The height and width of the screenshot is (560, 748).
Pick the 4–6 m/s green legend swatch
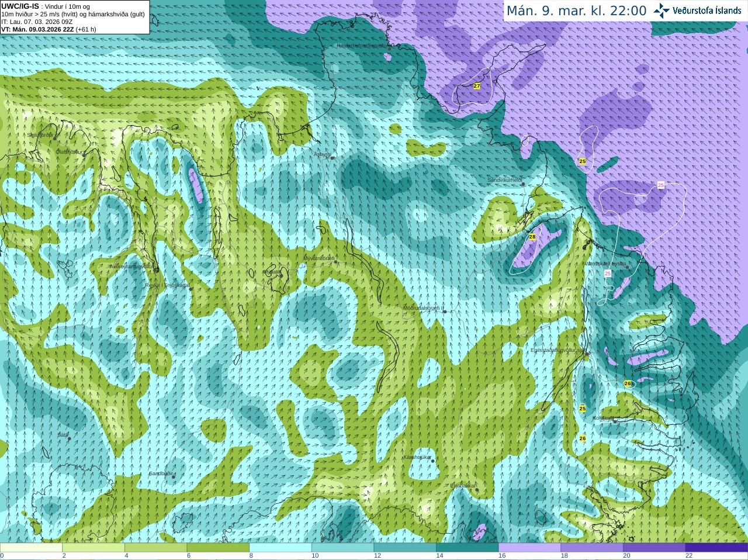click(155, 548)
